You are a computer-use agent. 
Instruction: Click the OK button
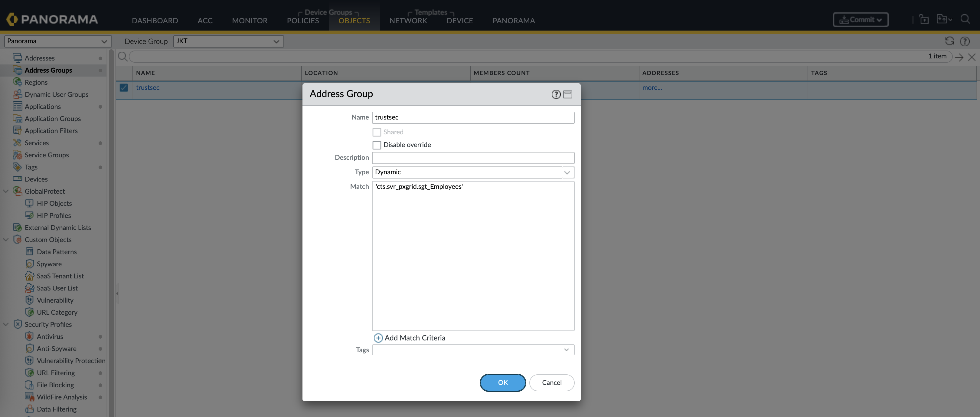(503, 383)
